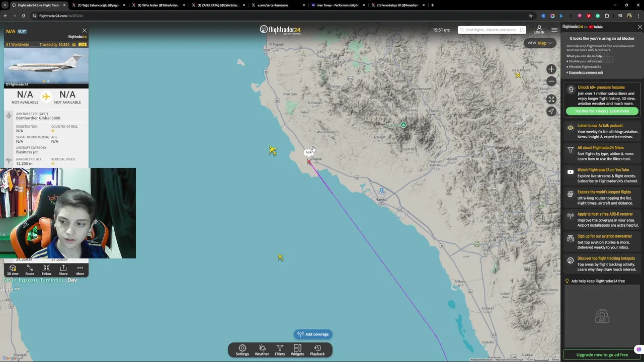This screenshot has height=362, width=644.
Task: Click Add coverage button
Action: click(x=312, y=334)
